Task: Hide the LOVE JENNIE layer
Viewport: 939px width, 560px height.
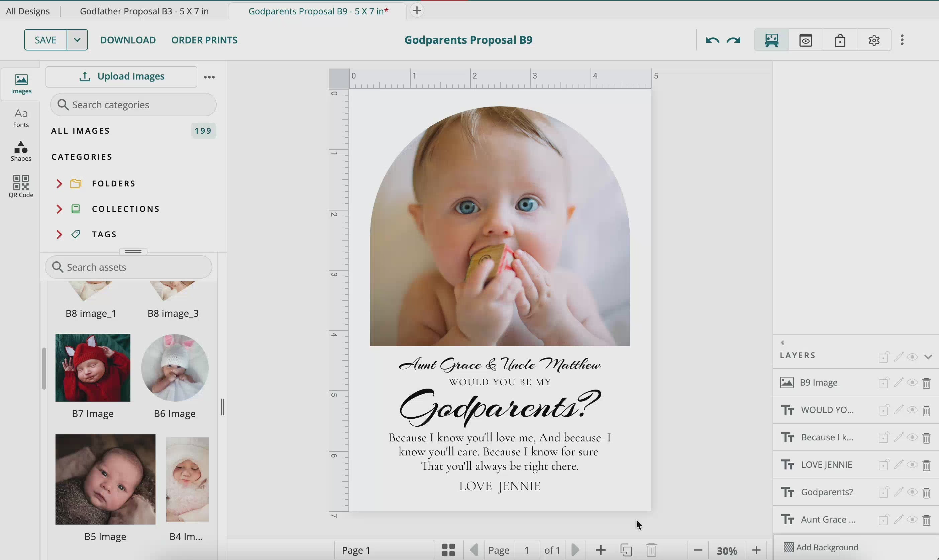Action: pos(913,464)
